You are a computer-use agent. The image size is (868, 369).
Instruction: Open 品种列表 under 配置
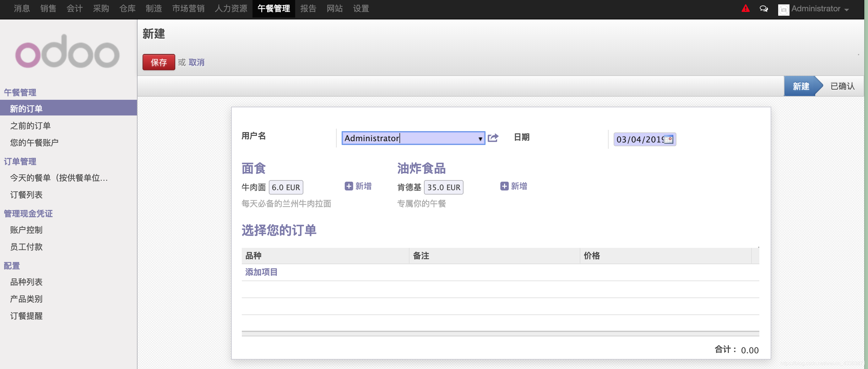pyautogui.click(x=26, y=282)
